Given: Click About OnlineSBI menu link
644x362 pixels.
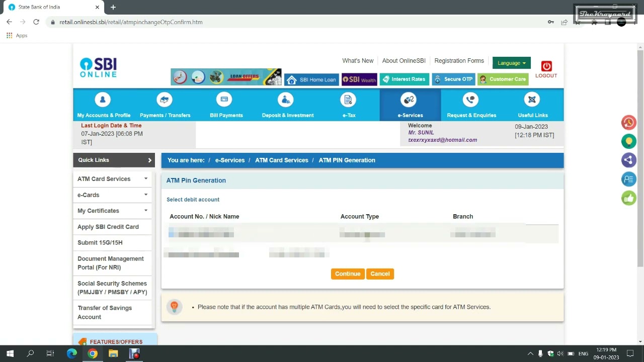Looking at the screenshot, I should tap(404, 61).
